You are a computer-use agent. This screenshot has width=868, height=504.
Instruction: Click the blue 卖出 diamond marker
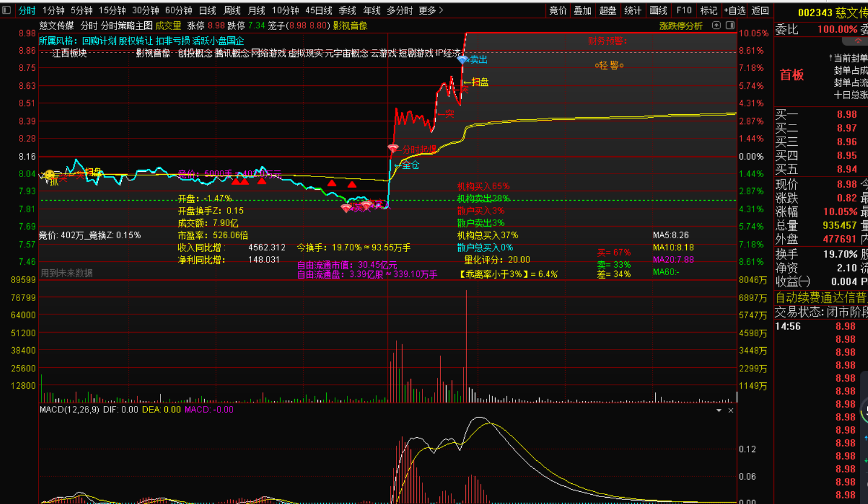[x=462, y=60]
